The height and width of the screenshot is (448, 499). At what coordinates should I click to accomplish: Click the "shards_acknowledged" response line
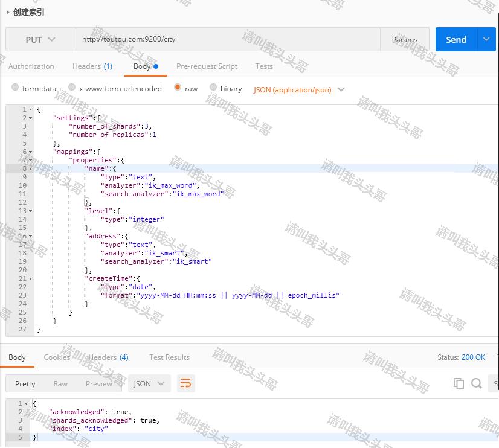point(104,420)
